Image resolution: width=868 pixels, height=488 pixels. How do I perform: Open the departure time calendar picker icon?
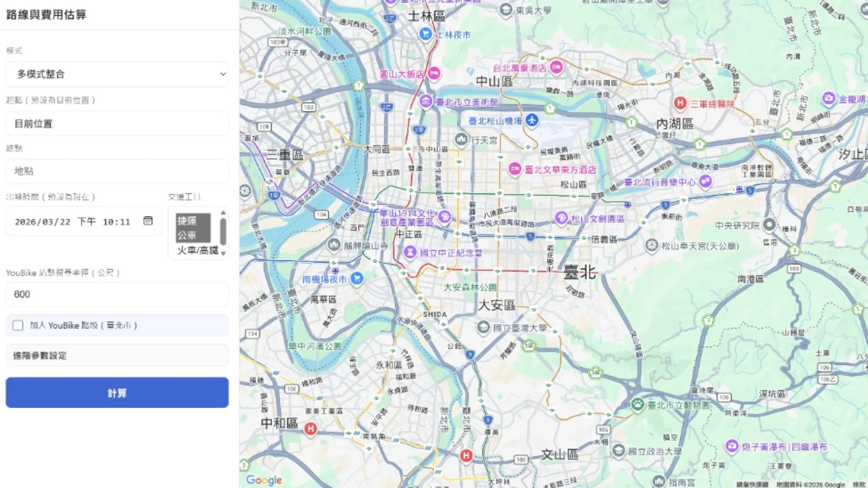pyautogui.click(x=148, y=221)
